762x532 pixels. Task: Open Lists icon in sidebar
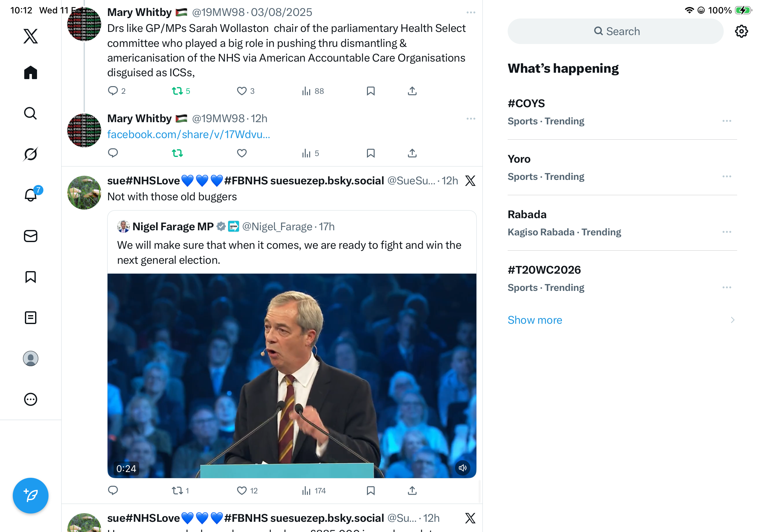[x=31, y=318]
